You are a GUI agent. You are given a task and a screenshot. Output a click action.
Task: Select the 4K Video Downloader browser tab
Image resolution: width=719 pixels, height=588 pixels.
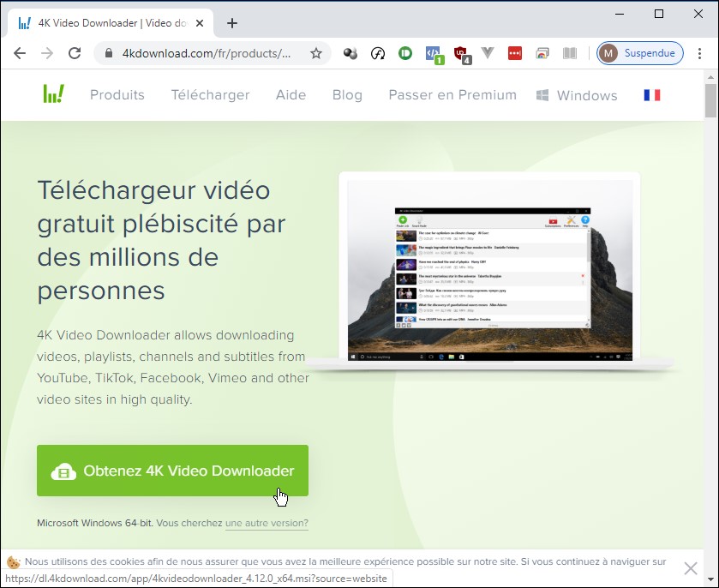coord(110,23)
